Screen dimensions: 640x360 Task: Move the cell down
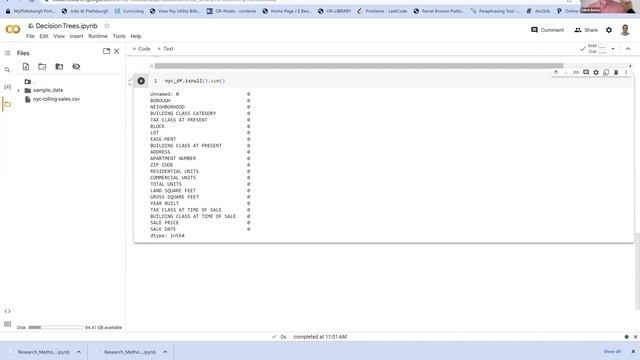coord(566,72)
